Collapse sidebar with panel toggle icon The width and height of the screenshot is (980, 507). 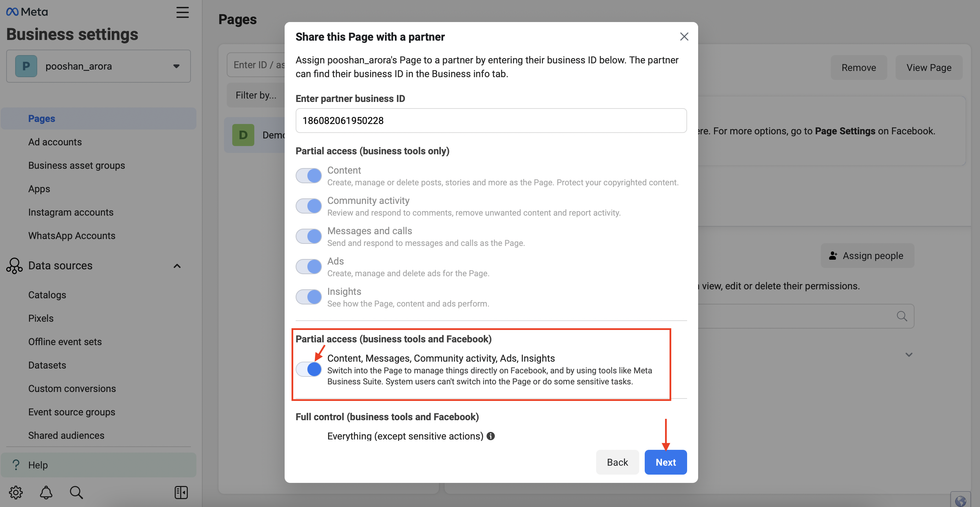pyautogui.click(x=181, y=492)
